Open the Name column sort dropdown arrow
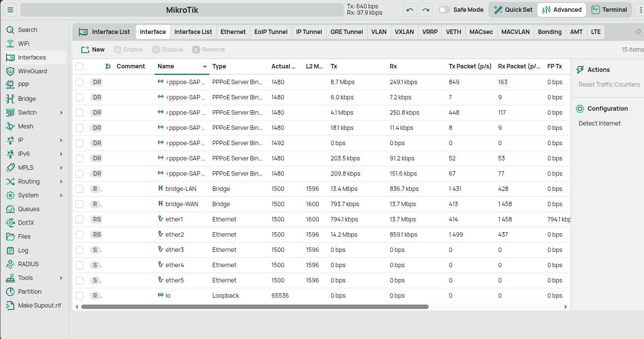Viewport: 644px width, 339px height. pos(205,66)
